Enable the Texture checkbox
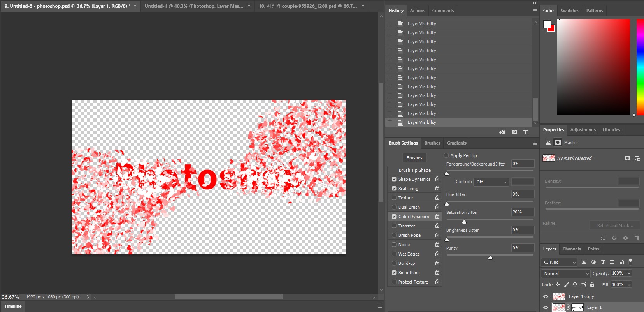Image resolution: width=644 pixels, height=312 pixels. (x=394, y=198)
